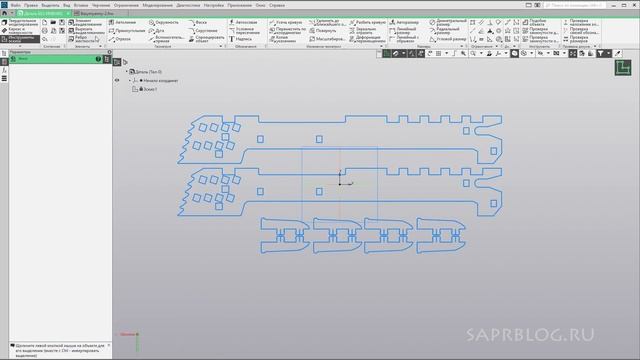Image resolution: width=640 pixels, height=360 pixels.
Task: Open the Справка menu
Action: coord(277,5)
